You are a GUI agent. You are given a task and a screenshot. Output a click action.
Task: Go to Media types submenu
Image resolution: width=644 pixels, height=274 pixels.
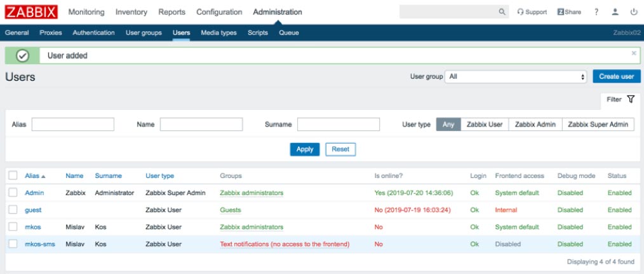coord(218,32)
